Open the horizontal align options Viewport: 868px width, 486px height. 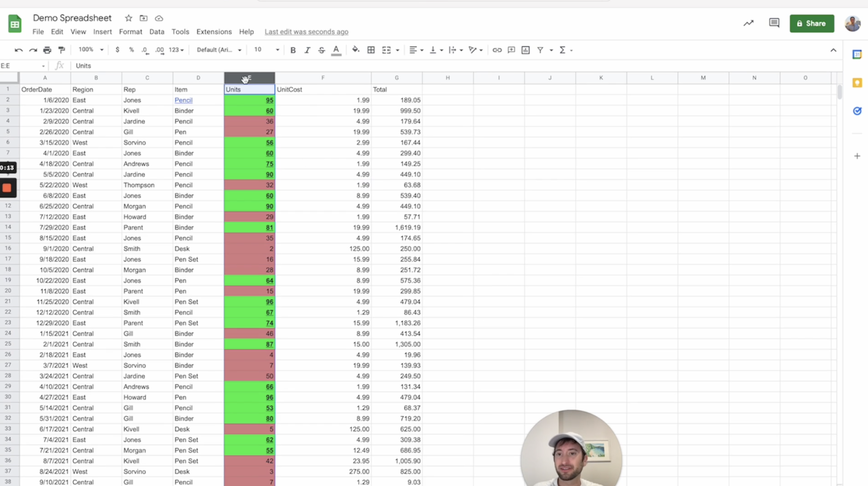pyautogui.click(x=416, y=50)
